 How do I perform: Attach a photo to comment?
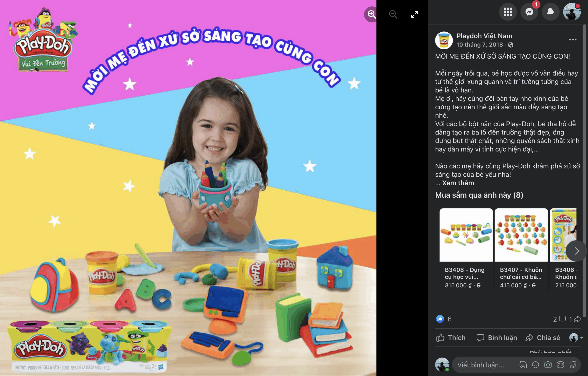(548, 365)
